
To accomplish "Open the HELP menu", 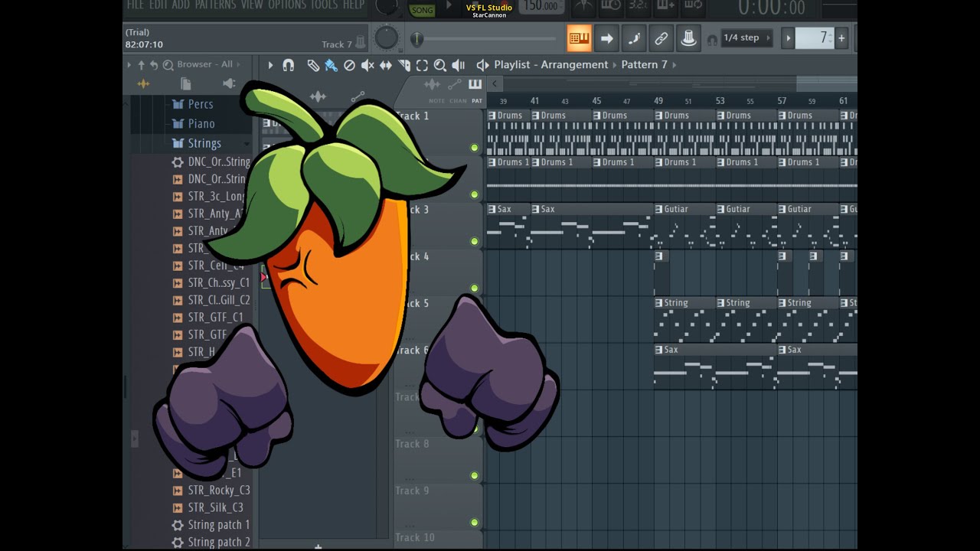I will 353,5.
